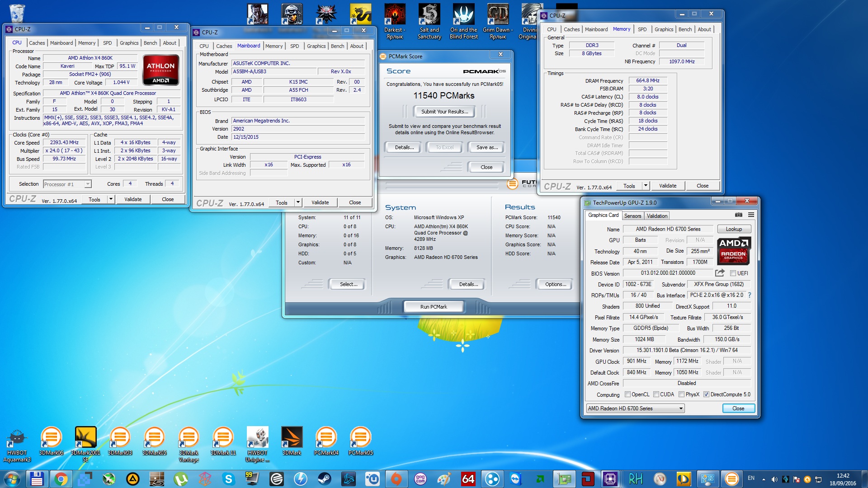Click Lookup button in GPU-Z
Viewport: 868px width, 488px height.
coord(734,229)
